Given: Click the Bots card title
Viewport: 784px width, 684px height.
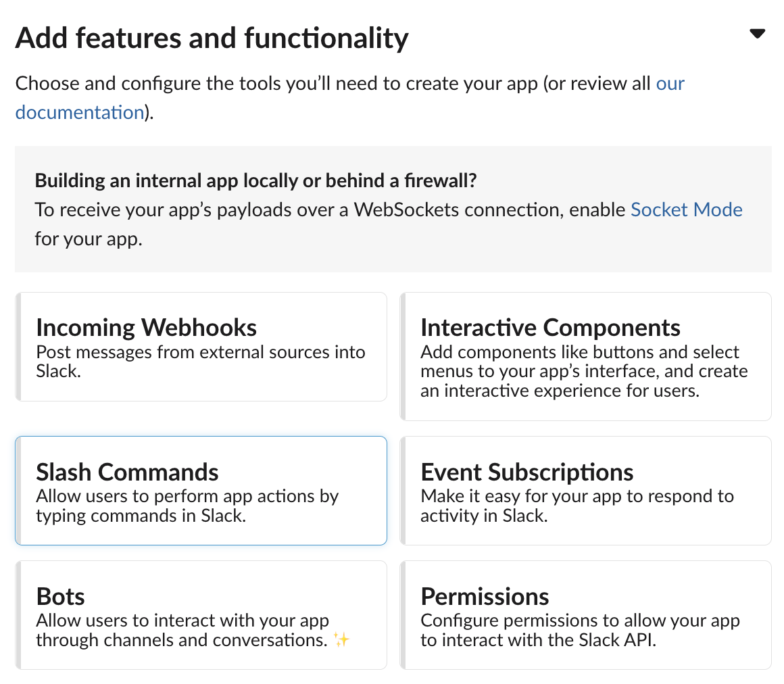Looking at the screenshot, I should [61, 597].
